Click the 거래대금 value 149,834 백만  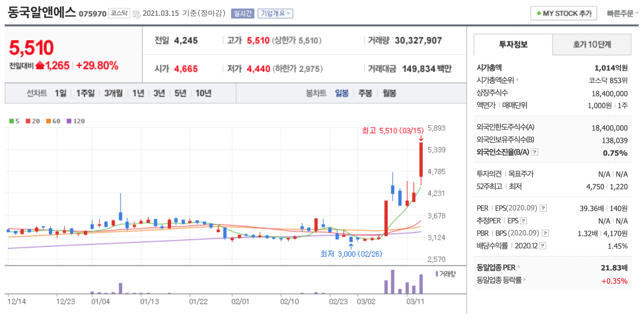427,69
